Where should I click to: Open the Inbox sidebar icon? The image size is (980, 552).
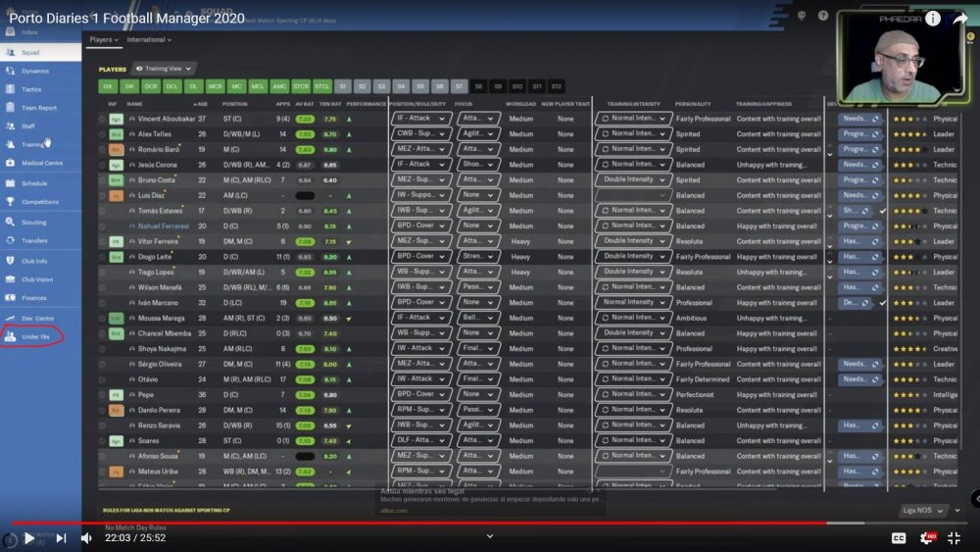(x=10, y=32)
